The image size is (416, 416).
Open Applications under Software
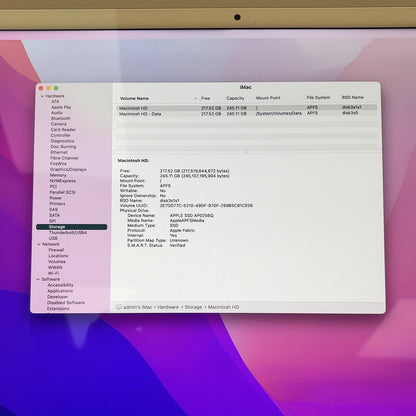point(60,291)
